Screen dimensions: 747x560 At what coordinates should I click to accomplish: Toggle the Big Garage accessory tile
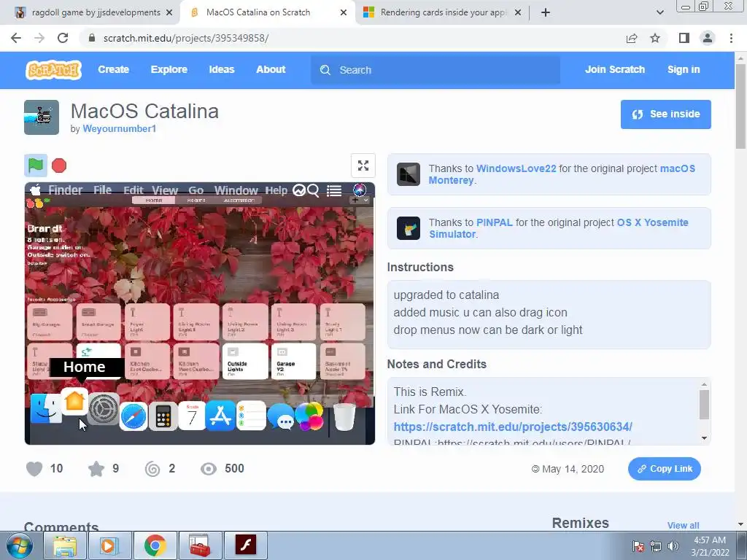pos(50,322)
